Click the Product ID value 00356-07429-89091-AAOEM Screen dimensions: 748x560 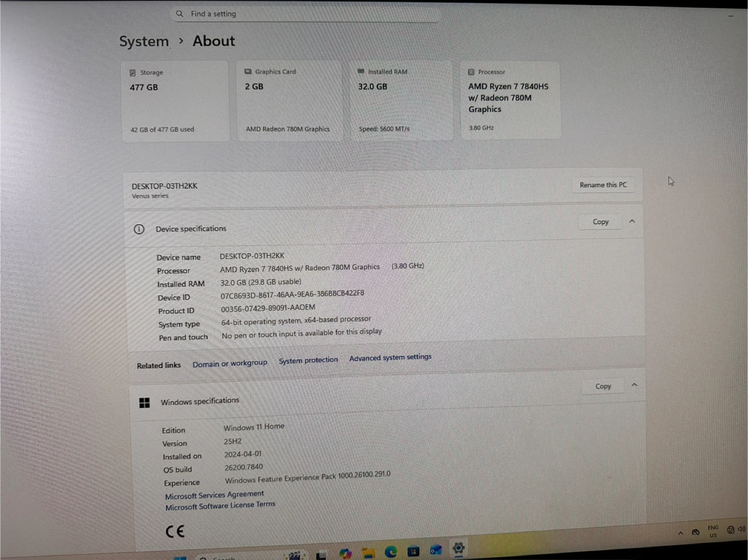[268, 308]
